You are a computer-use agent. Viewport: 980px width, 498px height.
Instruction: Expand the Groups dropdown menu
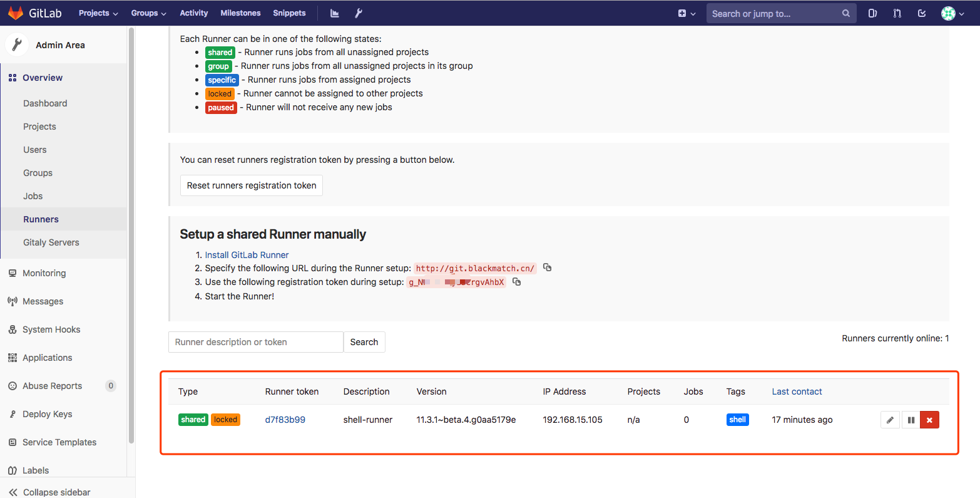pyautogui.click(x=148, y=13)
